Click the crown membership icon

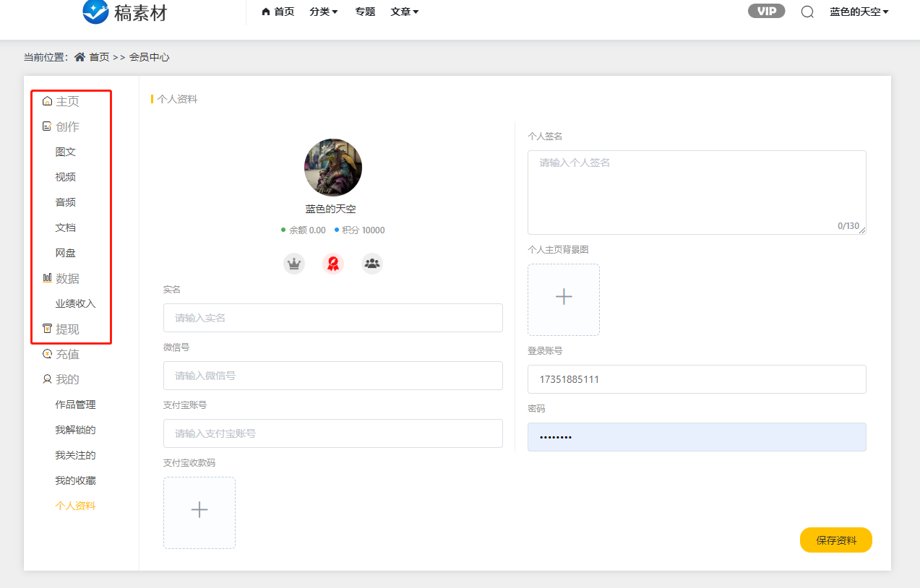(x=293, y=264)
